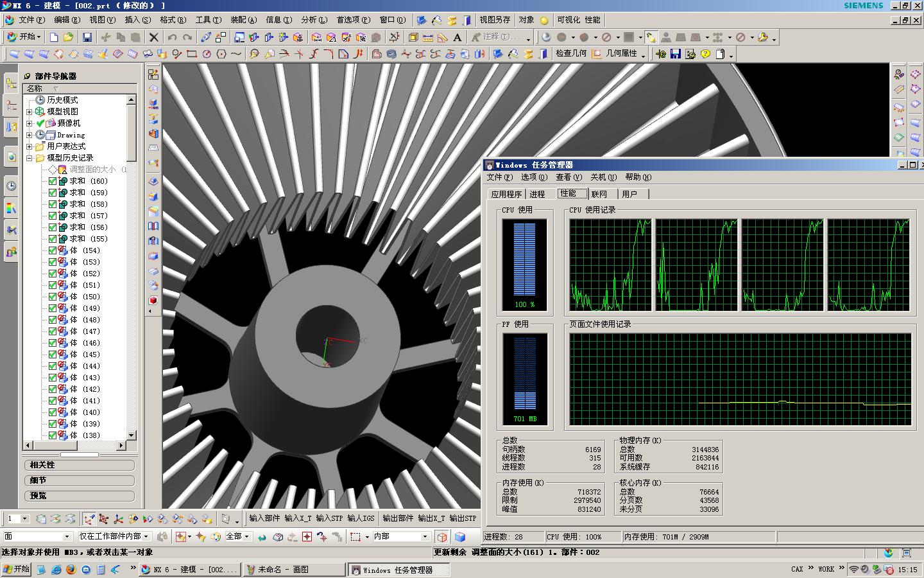
Task: Open the 插入(S) menu in NX
Action: tap(138, 21)
